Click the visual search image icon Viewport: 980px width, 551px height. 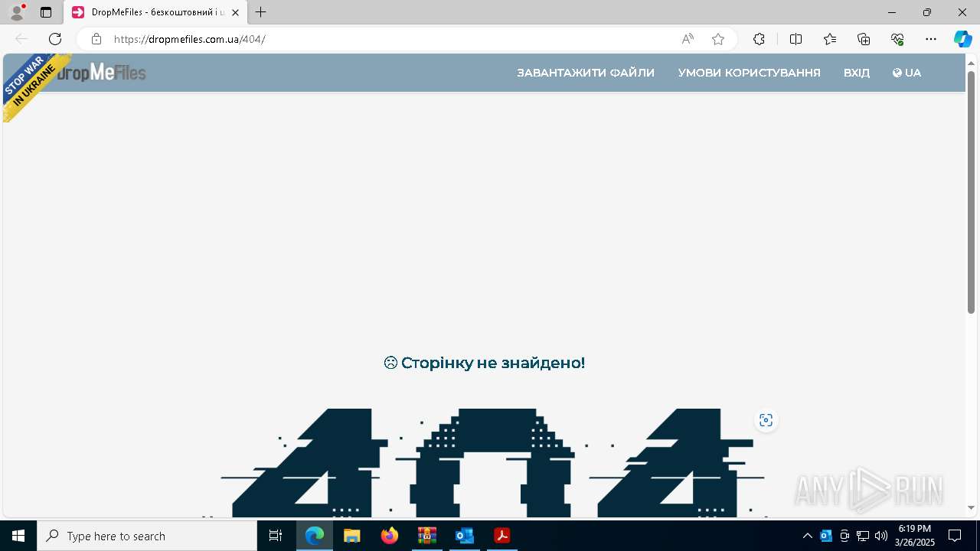(766, 420)
